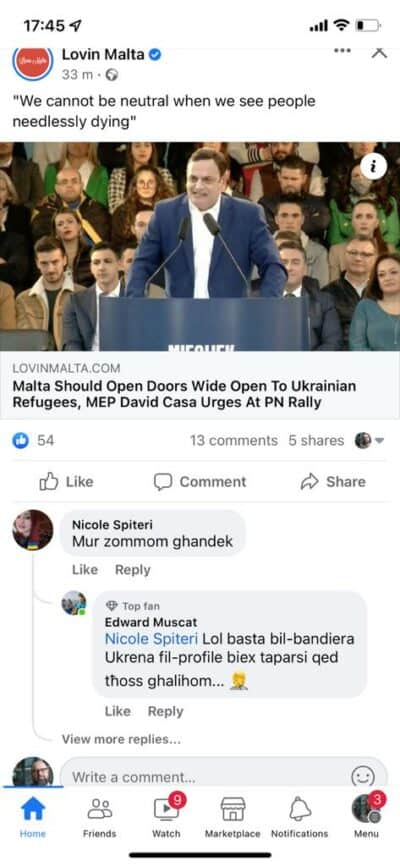Image resolution: width=400 pixels, height=866 pixels.
Task: Switch to the Friends tab
Action: (x=99, y=818)
